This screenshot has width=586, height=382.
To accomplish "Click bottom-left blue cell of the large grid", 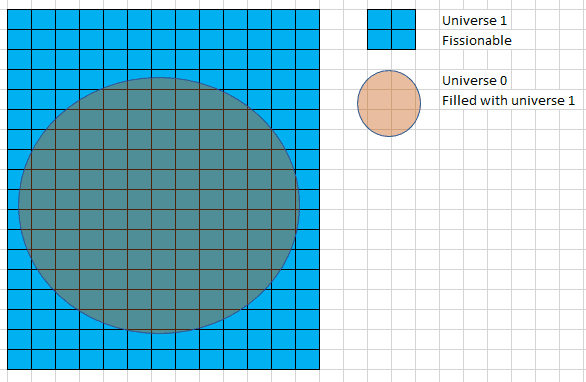I will click(19, 360).
